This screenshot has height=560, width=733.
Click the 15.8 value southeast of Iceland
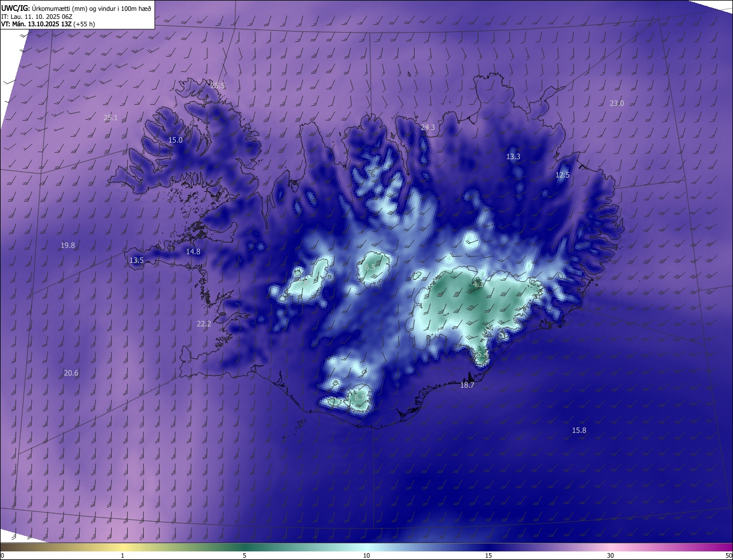579,431
